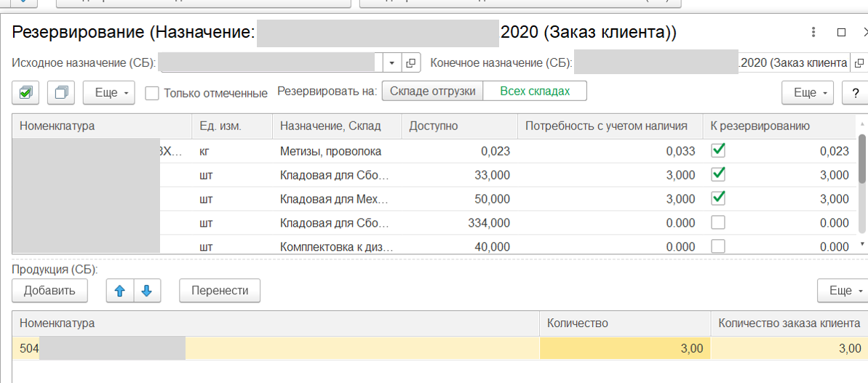Move product row up with blue arrow
Screen dimensions: 868x383
click(x=119, y=291)
